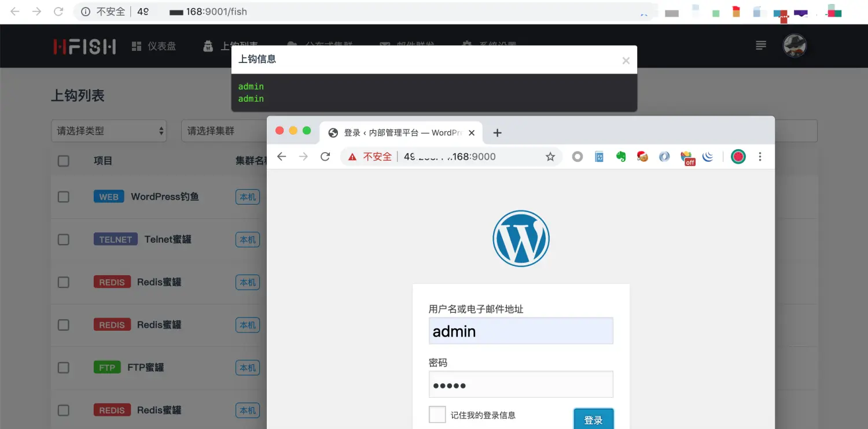Open the user avatar in HFish navbar
The image size is (868, 429).
[x=795, y=45]
